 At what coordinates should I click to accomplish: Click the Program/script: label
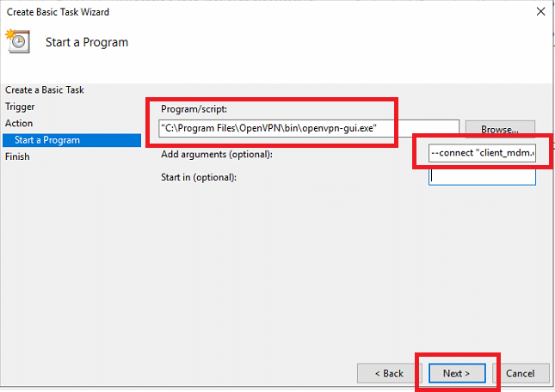[194, 109]
